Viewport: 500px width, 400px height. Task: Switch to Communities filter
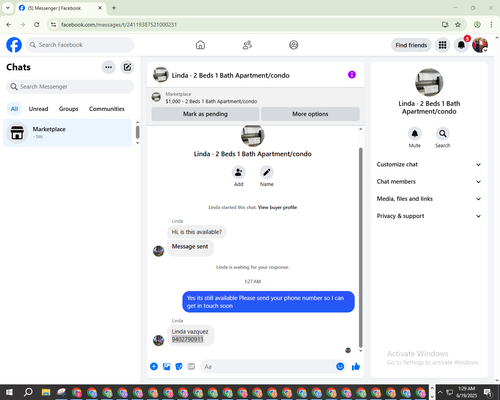coord(107,109)
